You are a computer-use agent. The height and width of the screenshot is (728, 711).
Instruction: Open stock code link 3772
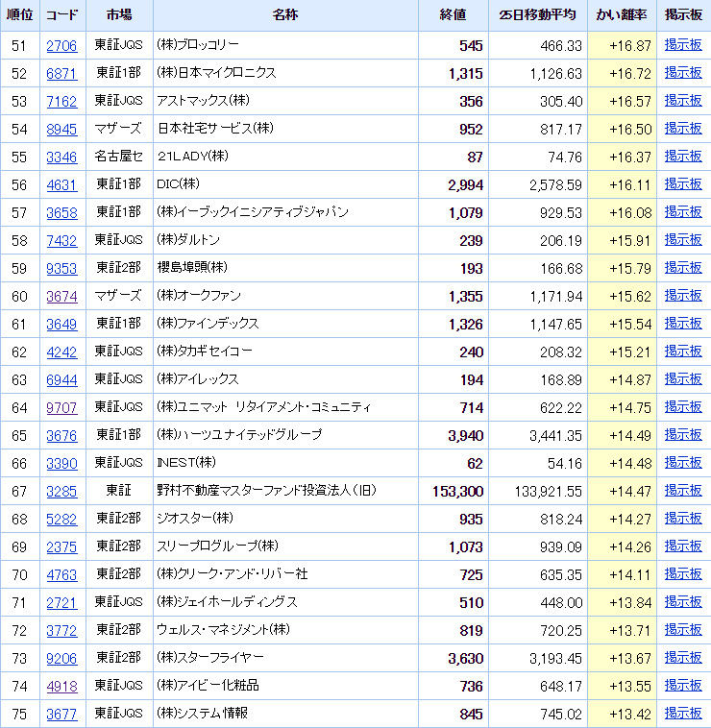click(x=61, y=630)
